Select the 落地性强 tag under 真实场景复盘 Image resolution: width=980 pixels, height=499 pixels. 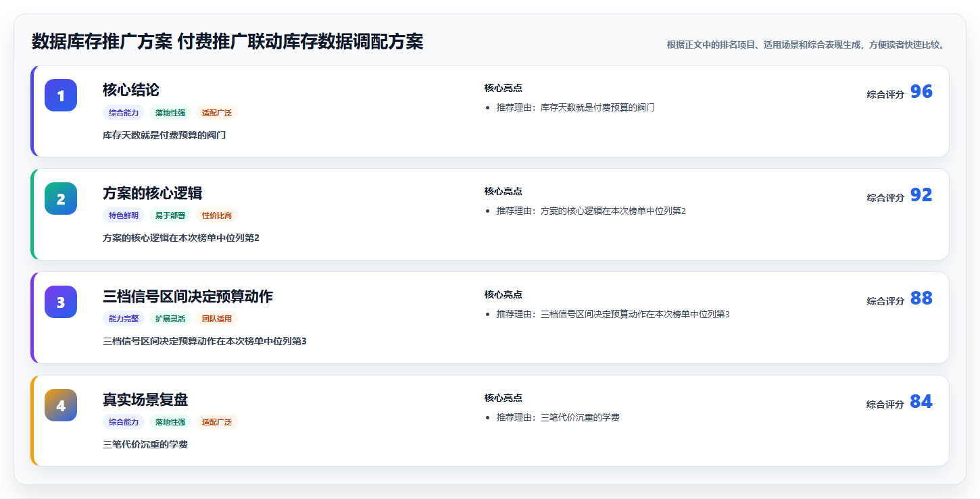tap(170, 422)
